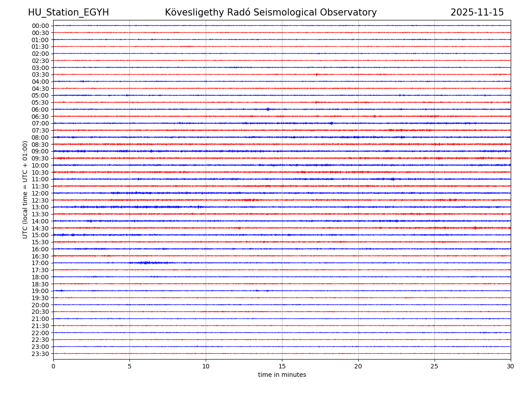Viewport: 532px width, 399px height.
Task: Click the 19:00 time row label
Action: pos(40,291)
